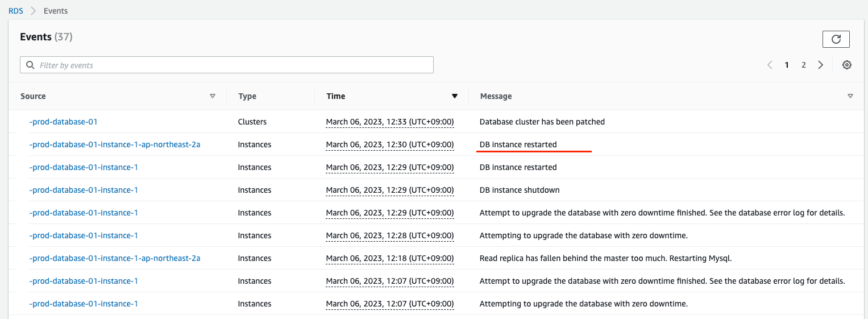Click timestamp March 06, 2023, 12:33
868x319 pixels.
389,122
